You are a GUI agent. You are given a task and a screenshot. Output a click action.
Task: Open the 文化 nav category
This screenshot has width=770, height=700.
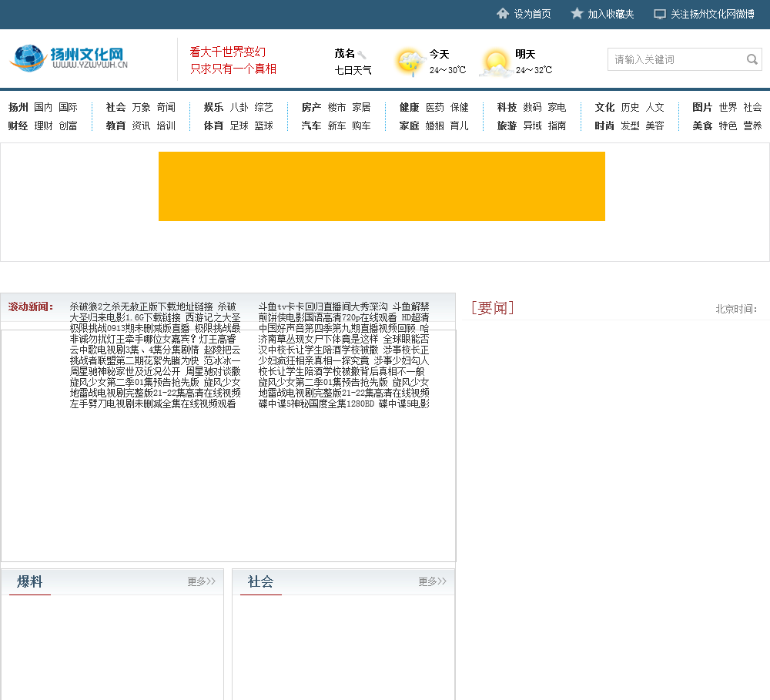(604, 107)
